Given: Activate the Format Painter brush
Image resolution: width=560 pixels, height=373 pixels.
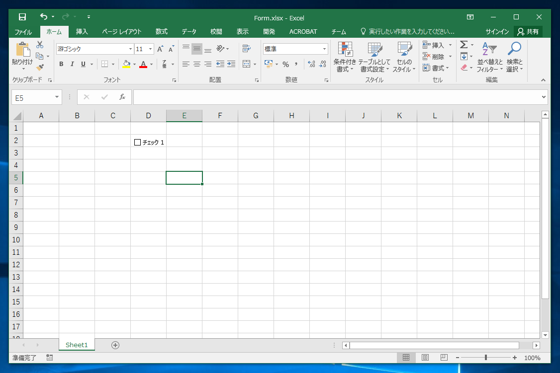Looking at the screenshot, I should point(40,67).
